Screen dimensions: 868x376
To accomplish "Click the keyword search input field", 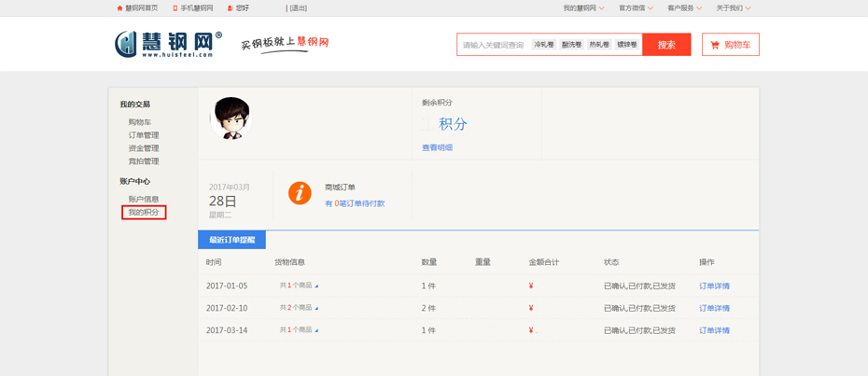I will [x=494, y=45].
